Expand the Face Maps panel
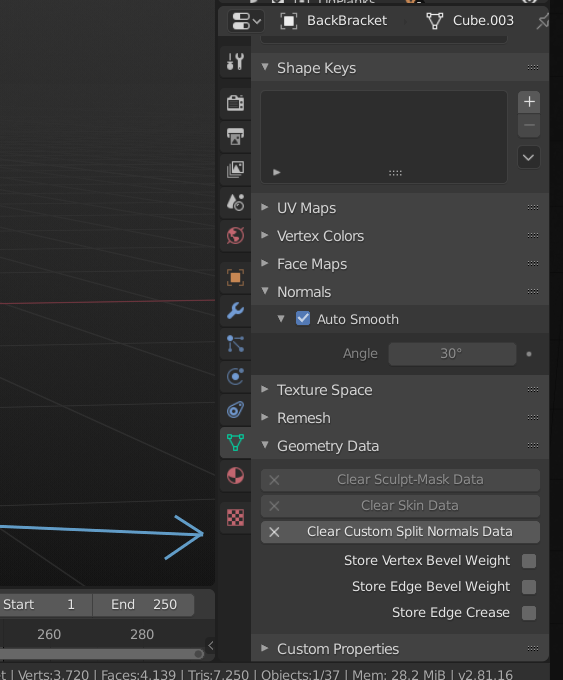Viewport: 563px width, 680px height. point(265,263)
